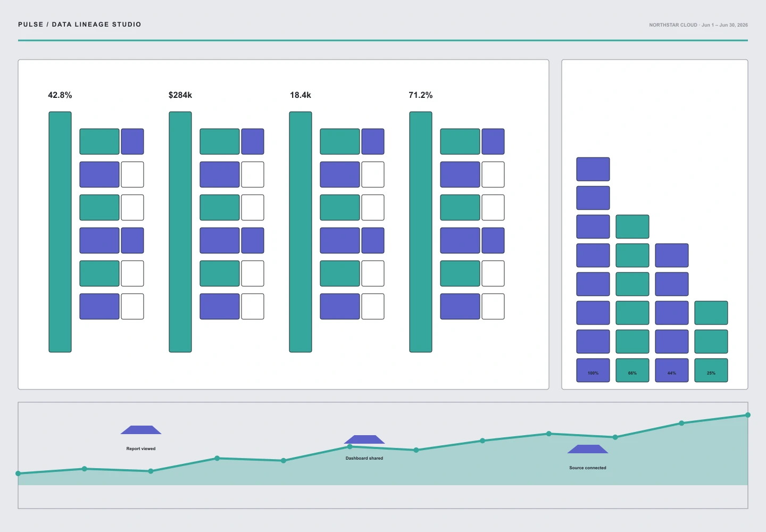Click the Report viewed label
The height and width of the screenshot is (532, 766).
coord(141,448)
